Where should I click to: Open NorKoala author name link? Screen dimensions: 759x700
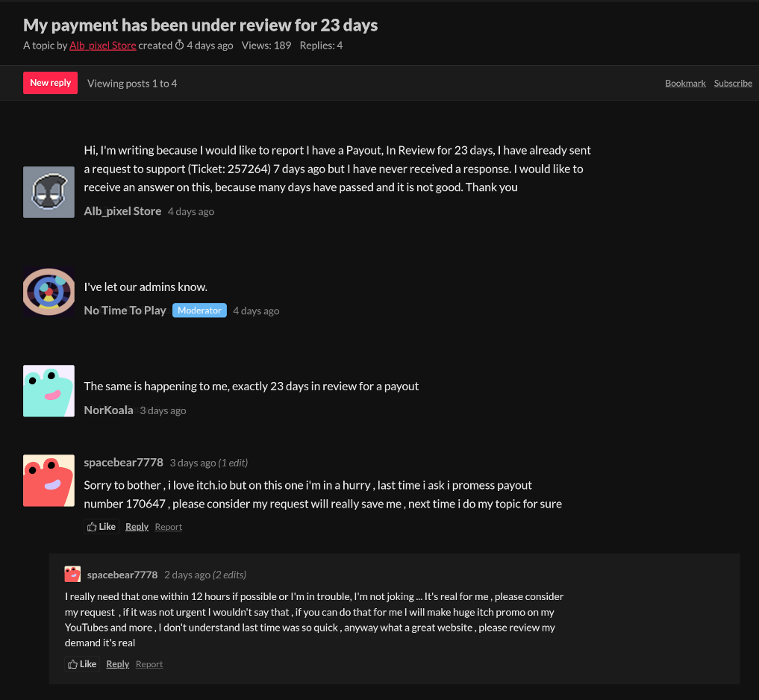coord(108,410)
